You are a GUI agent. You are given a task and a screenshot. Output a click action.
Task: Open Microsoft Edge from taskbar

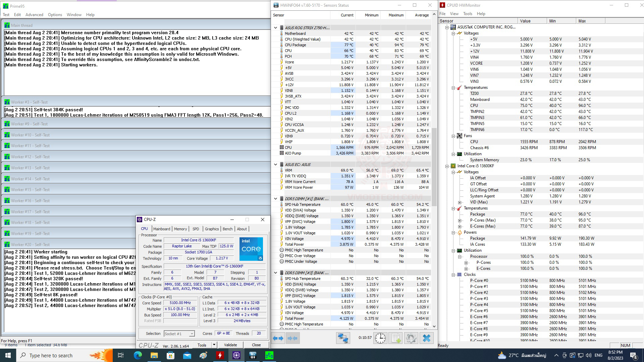click(138, 355)
